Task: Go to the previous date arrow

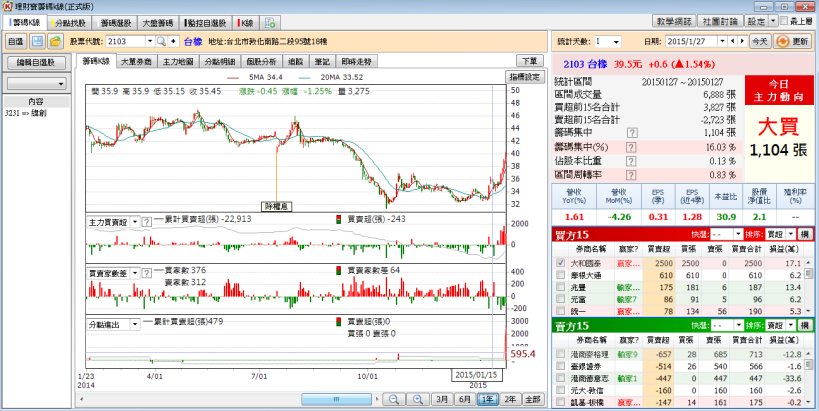Action: click(x=732, y=41)
